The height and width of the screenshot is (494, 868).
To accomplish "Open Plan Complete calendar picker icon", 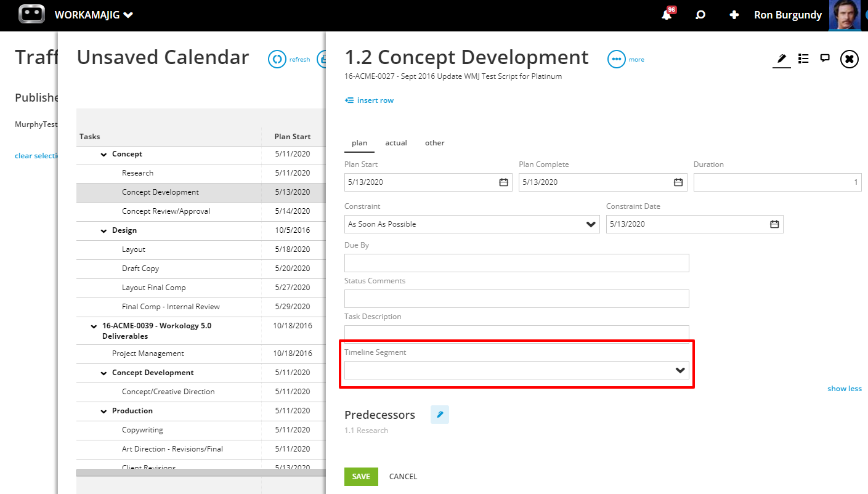I will [678, 182].
